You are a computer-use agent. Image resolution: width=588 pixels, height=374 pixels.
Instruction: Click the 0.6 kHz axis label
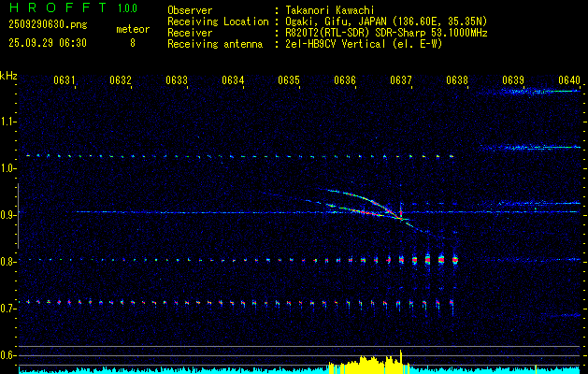7,355
